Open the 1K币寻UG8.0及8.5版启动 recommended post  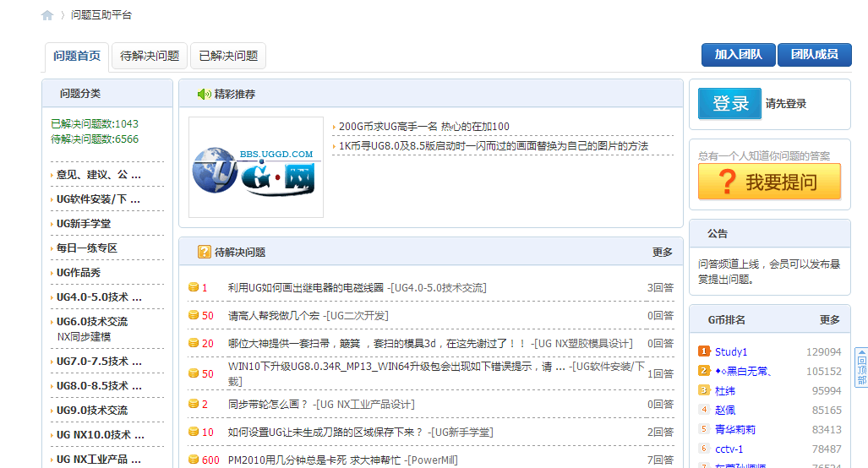tap(494, 146)
